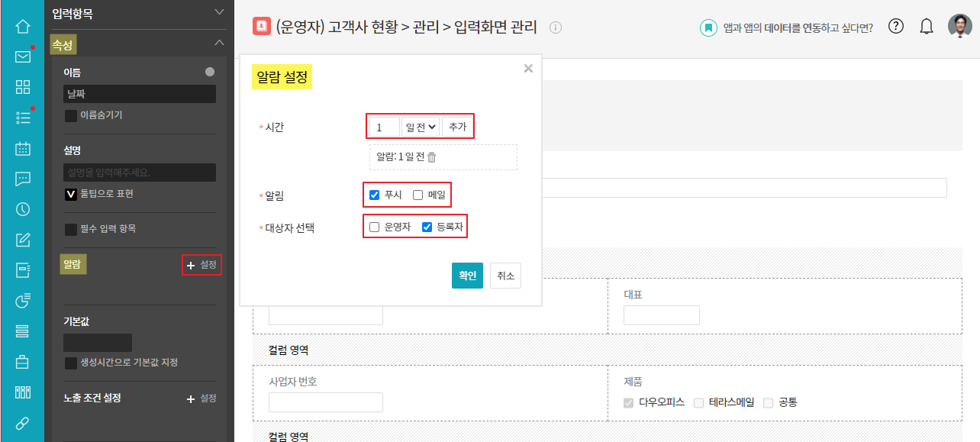Add 설정 for 노출 조건 설정
This screenshot has height=442, width=980.
(202, 398)
